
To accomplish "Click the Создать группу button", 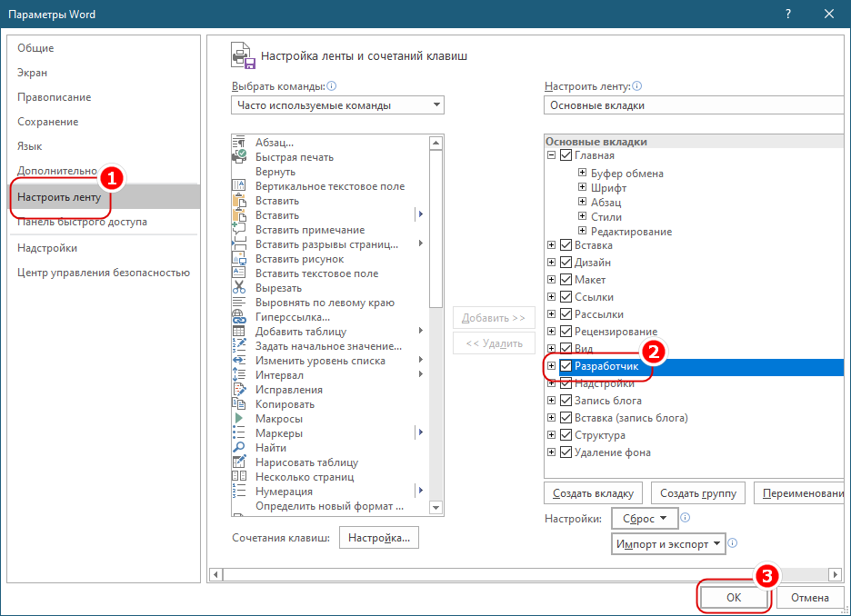I will click(698, 493).
